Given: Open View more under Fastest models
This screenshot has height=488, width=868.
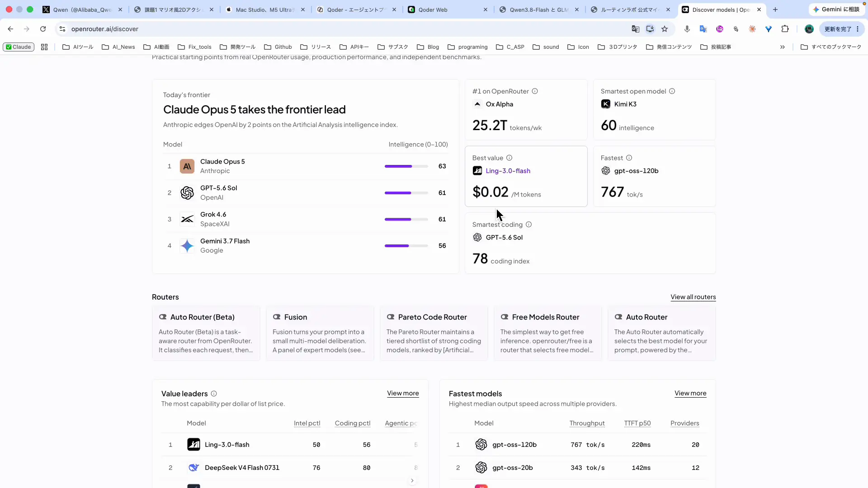Looking at the screenshot, I should (690, 393).
